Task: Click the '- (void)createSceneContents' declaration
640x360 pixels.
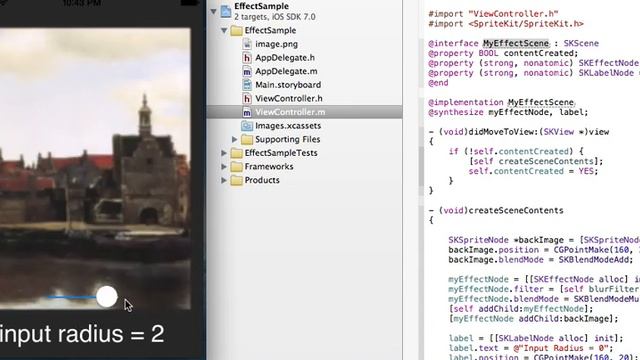Action: (496, 211)
